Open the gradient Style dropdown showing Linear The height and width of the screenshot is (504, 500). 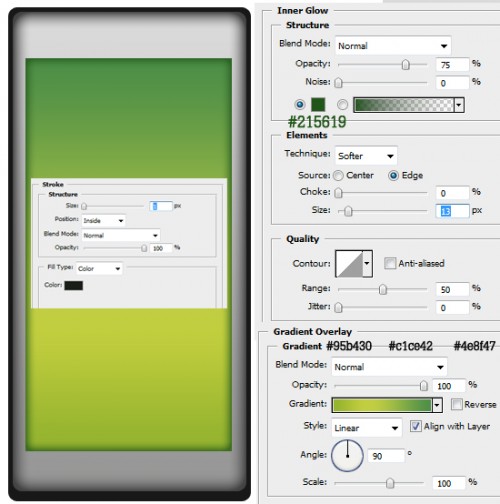(367, 428)
